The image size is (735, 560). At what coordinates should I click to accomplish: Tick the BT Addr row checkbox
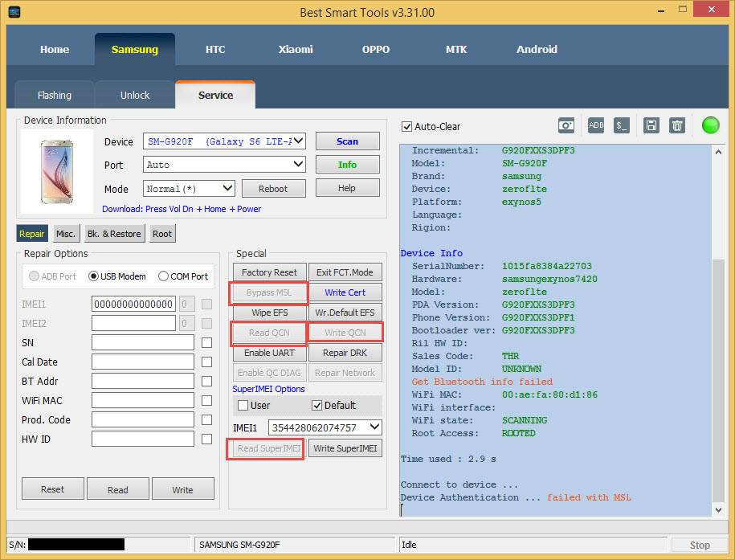pos(206,382)
